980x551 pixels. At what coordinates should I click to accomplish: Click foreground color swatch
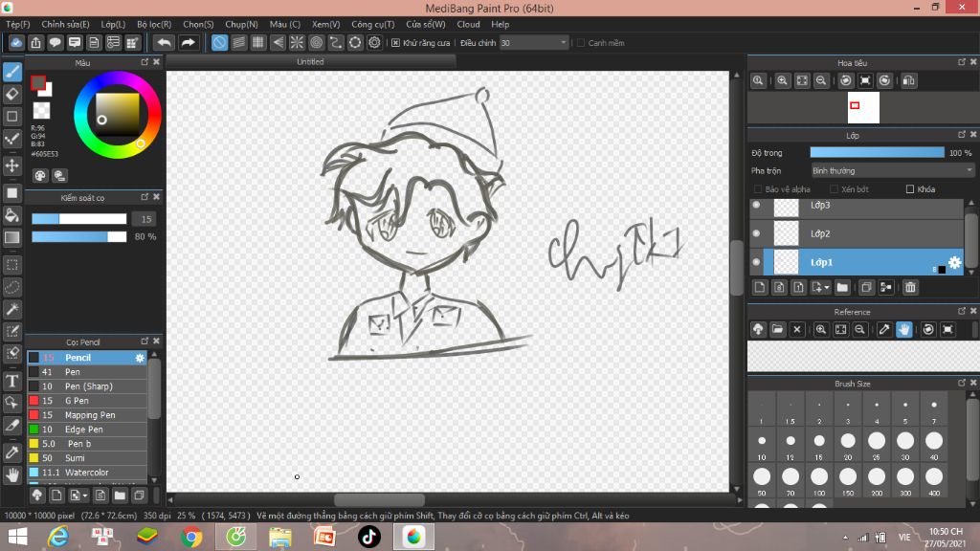coord(38,82)
